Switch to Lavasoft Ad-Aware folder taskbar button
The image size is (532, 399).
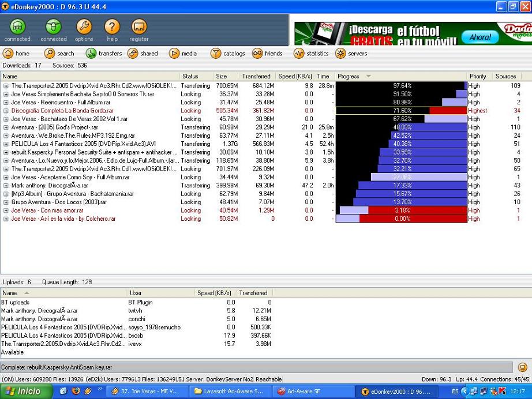point(230,392)
